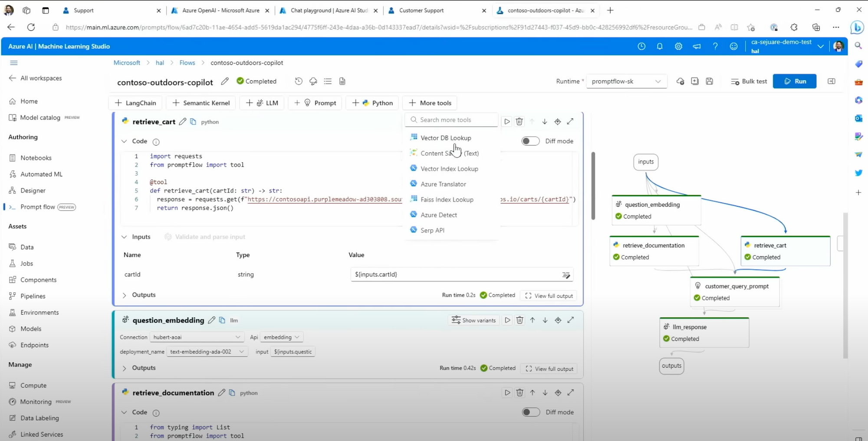The image size is (868, 441).
Task: Click the blue Run button
Action: [794, 82]
